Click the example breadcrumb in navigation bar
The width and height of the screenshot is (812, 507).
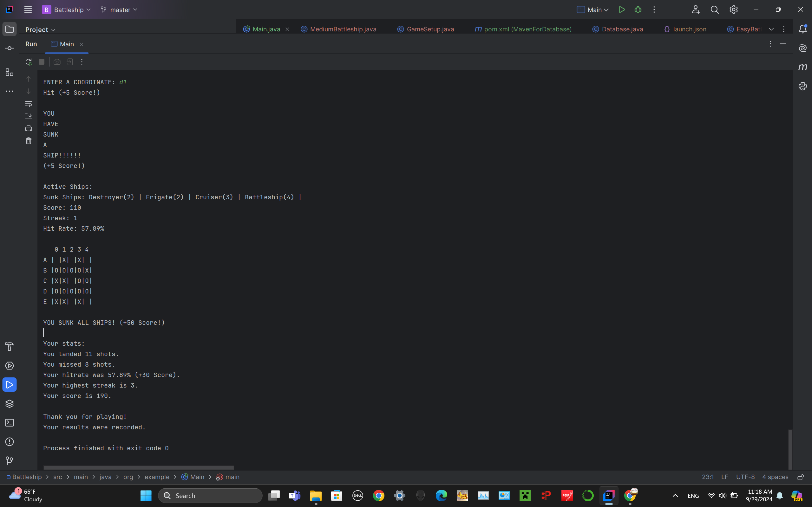(x=157, y=477)
